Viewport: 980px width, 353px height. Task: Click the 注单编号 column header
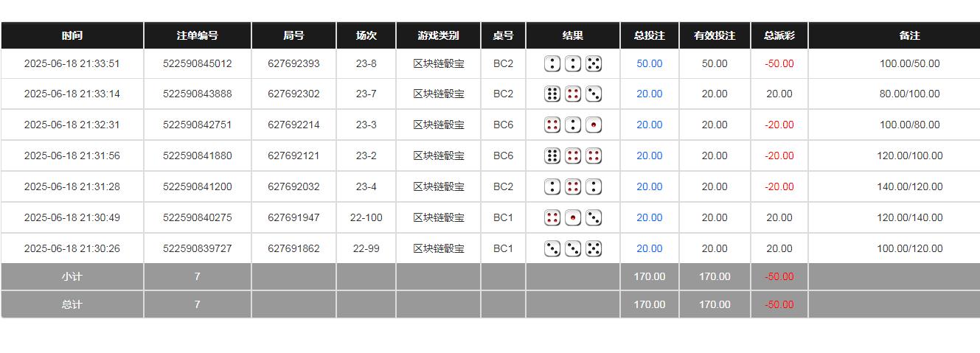197,35
